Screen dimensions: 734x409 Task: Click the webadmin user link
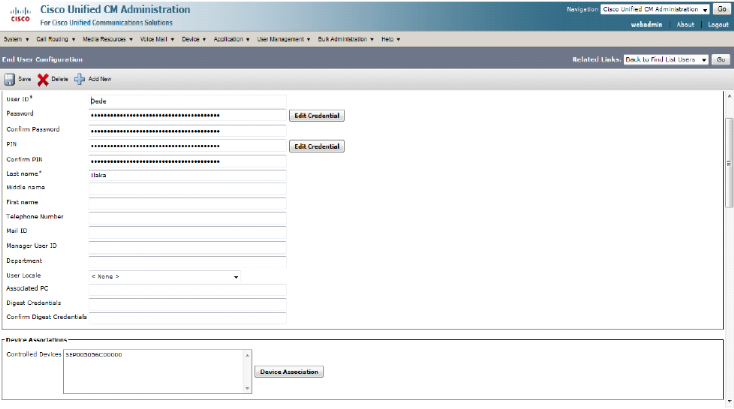pyautogui.click(x=646, y=24)
